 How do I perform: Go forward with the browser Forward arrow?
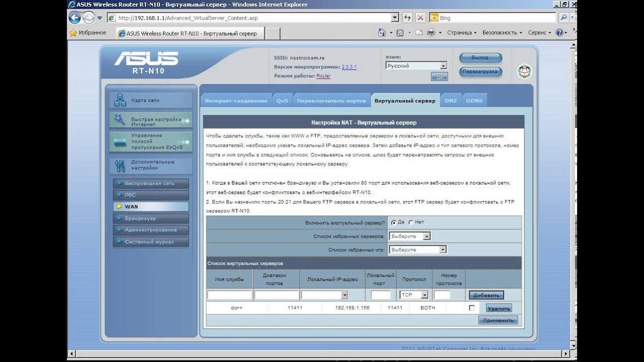pyautogui.click(x=88, y=18)
